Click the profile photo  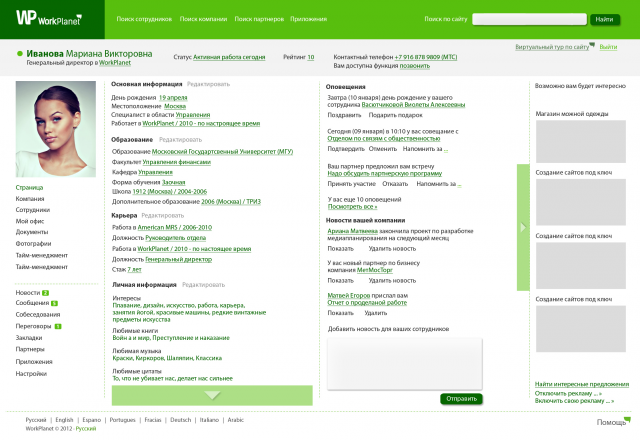[56, 129]
